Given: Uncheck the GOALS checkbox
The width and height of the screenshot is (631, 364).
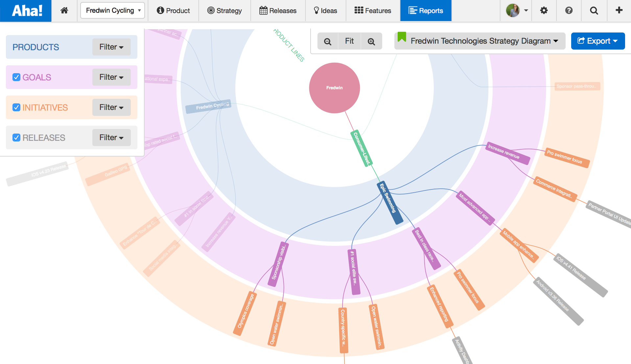Looking at the screenshot, I should (x=16, y=77).
